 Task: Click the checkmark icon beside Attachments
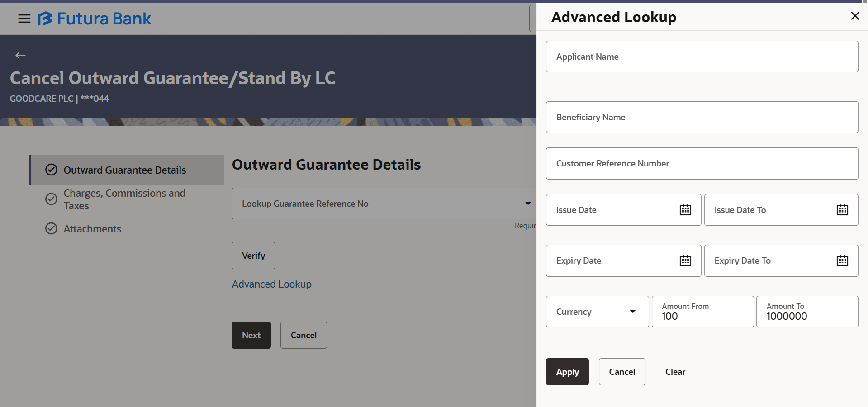51,228
